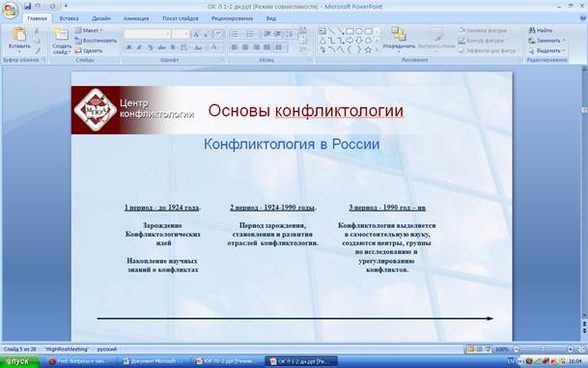Image resolution: width=588 pixels, height=368 pixels.
Task: Click the Save icon in quick access toolbar
Action: click(27, 7)
